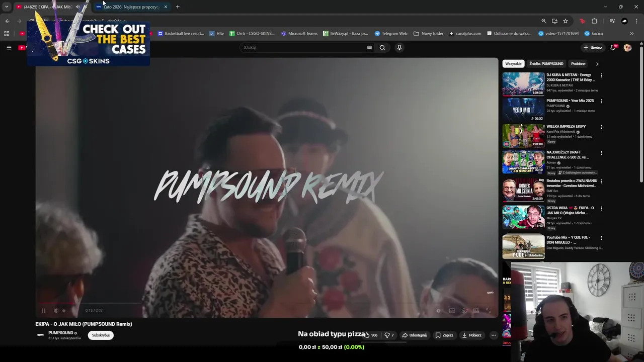Close the Lato 2026 browser tab

(x=166, y=7)
